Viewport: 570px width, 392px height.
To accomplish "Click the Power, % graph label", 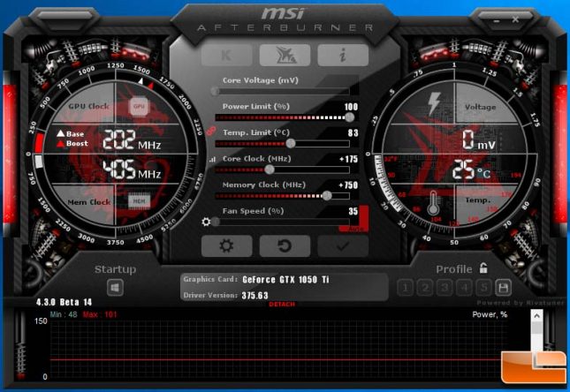I will pos(490,314).
